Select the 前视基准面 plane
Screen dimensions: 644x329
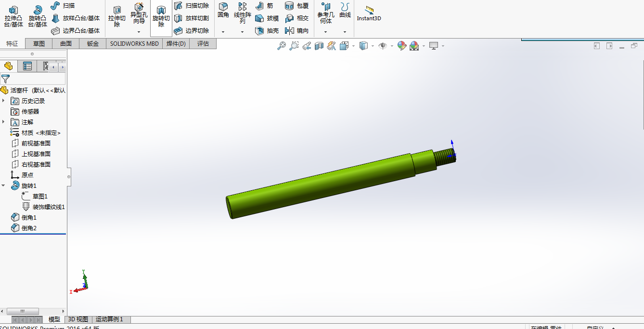31,143
